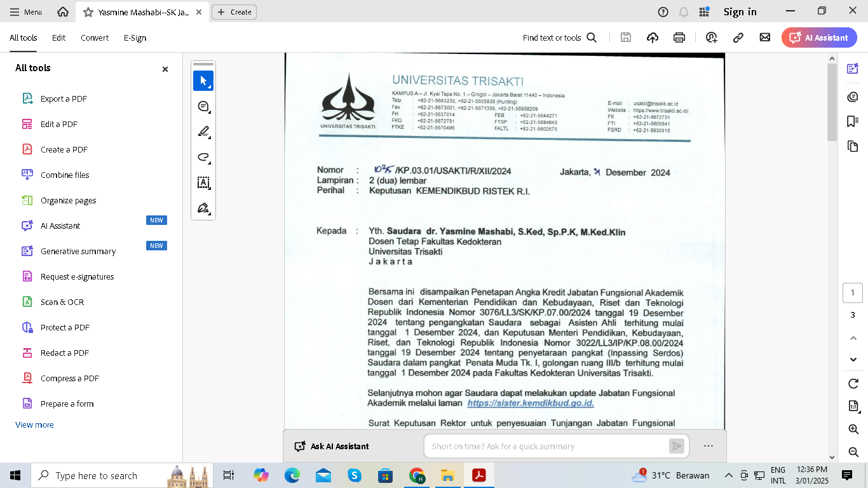This screenshot has height=488, width=868.
Task: Open the page thumbnails panel icon
Action: [x=853, y=146]
